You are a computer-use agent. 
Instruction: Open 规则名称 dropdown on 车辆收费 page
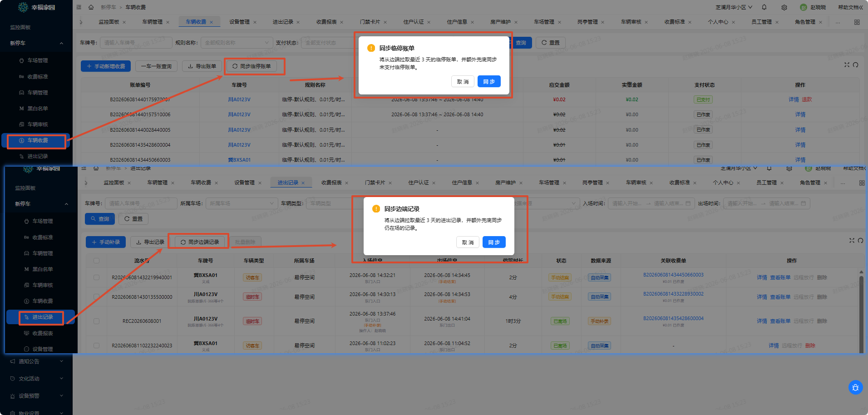237,43
